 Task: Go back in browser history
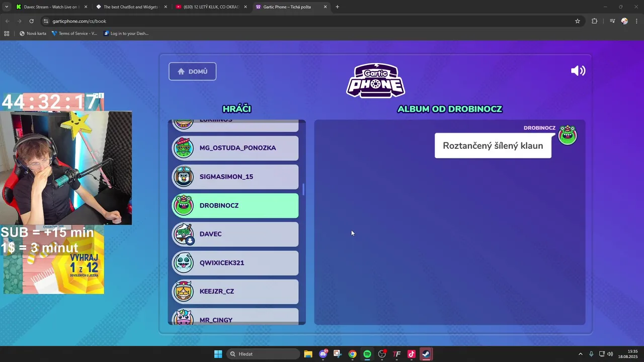[x=7, y=21]
